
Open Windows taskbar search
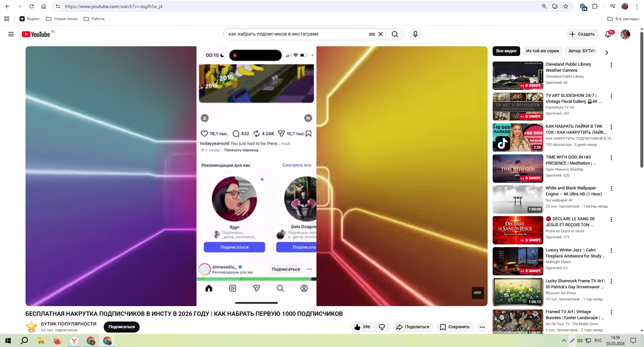tap(24, 341)
